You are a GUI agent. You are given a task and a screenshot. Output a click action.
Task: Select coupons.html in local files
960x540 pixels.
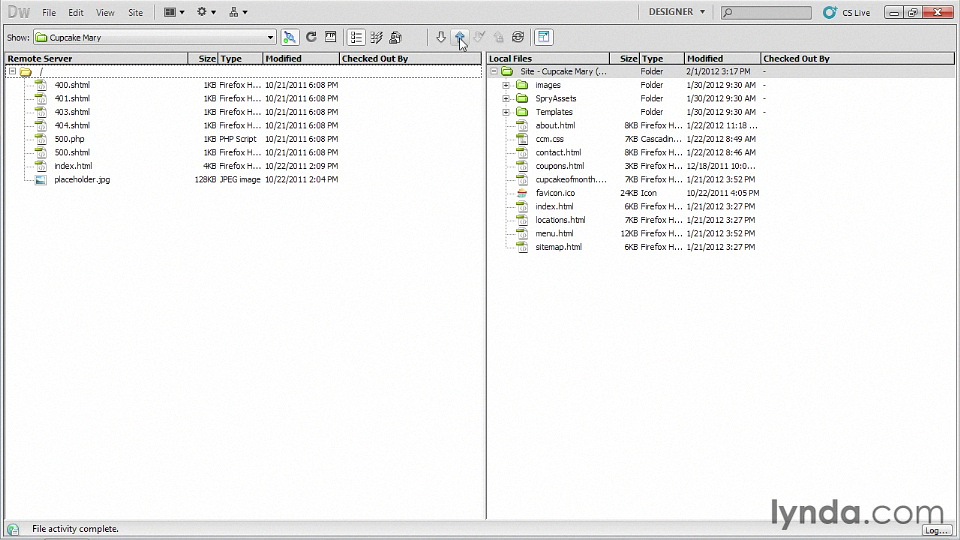[560, 166]
